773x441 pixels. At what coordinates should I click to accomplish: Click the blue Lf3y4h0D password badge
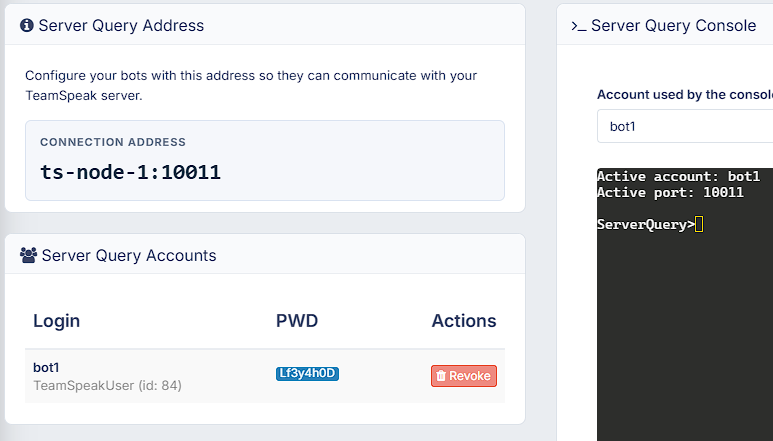[307, 374]
